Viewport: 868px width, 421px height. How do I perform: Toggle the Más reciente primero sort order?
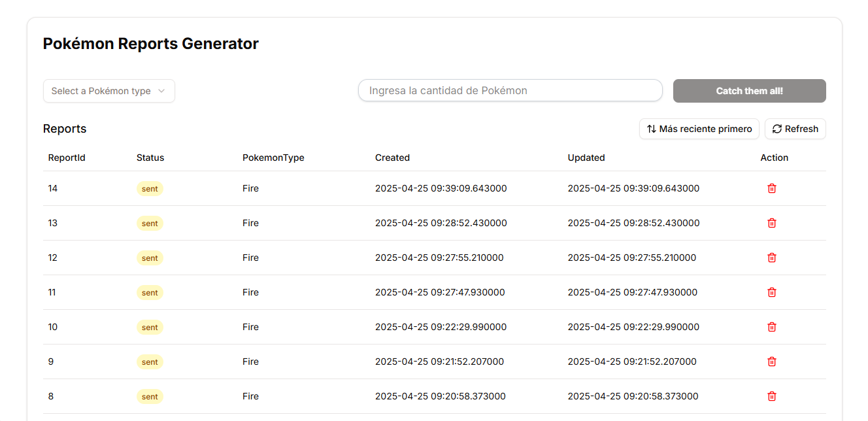[699, 129]
